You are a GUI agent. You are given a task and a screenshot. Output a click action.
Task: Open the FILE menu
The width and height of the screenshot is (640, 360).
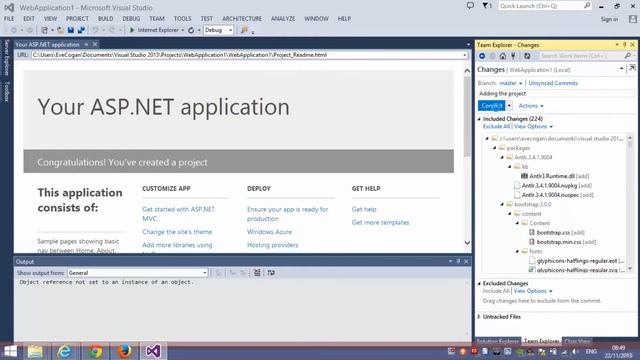(x=9, y=19)
